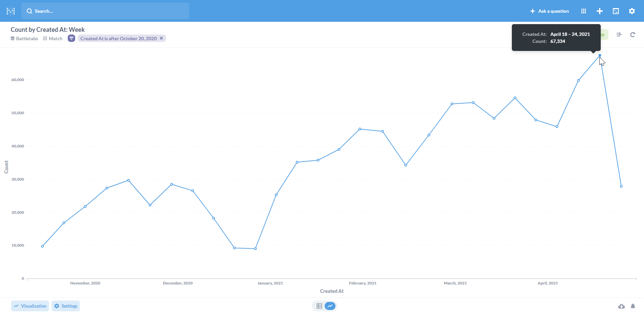Click the download cloud icon
The width and height of the screenshot is (644, 314).
pos(622,306)
